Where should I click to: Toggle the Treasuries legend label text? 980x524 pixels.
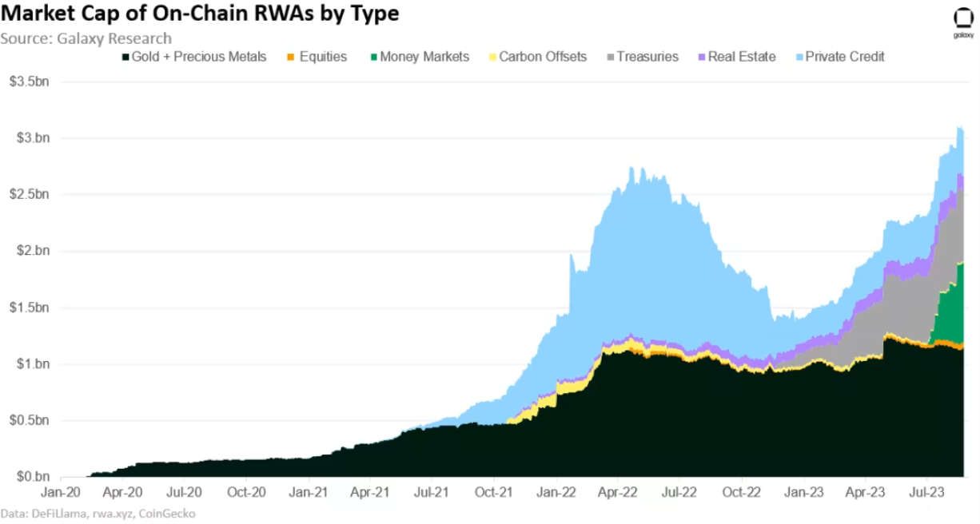(647, 57)
